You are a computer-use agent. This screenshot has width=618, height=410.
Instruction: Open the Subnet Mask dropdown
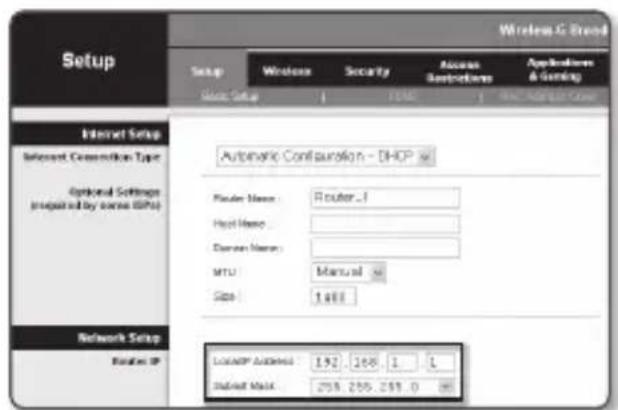[382, 387]
